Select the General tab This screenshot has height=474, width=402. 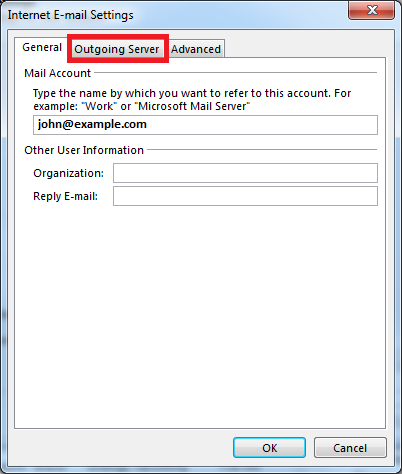(42, 47)
